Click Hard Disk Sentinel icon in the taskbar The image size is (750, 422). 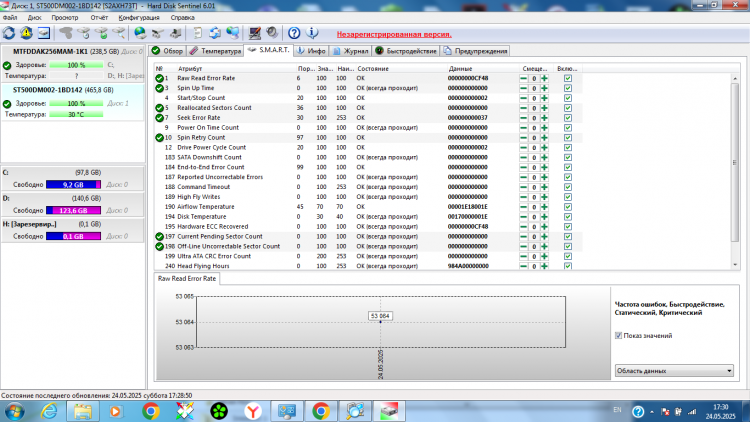pos(389,411)
